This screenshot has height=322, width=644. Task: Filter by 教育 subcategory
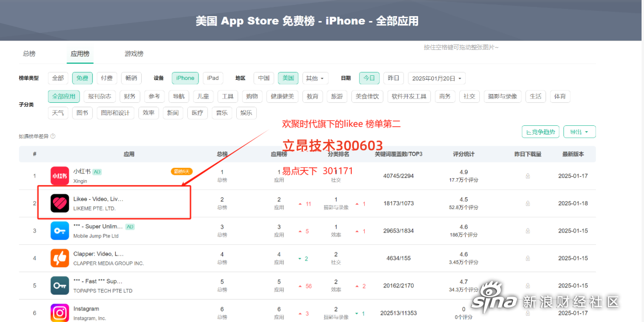point(313,96)
